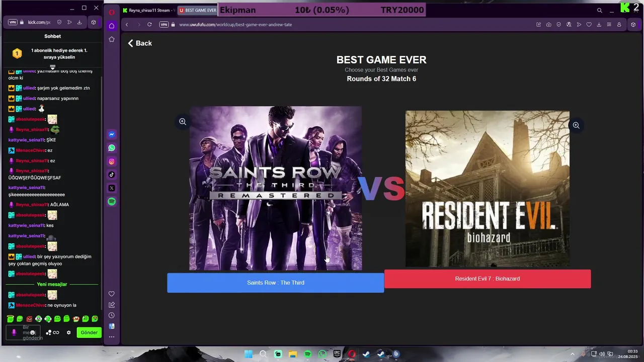Open Easy Setup sliders icon

(x=609, y=24)
